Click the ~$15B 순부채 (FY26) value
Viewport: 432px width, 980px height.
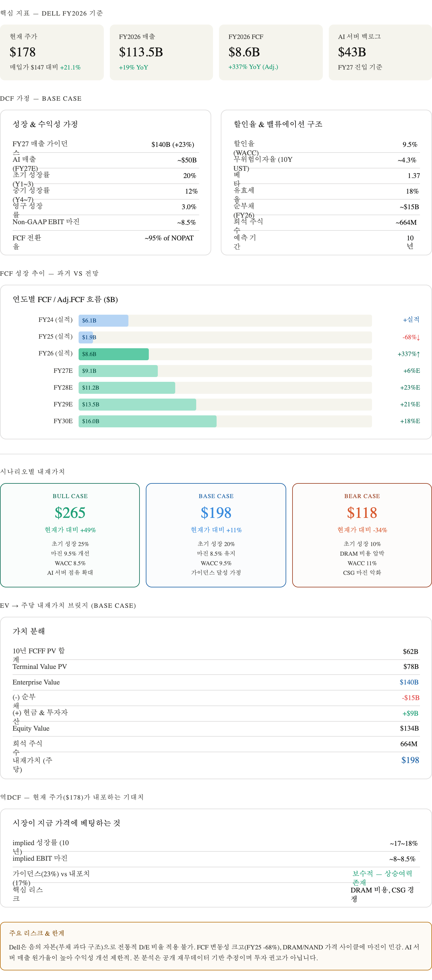(x=409, y=207)
